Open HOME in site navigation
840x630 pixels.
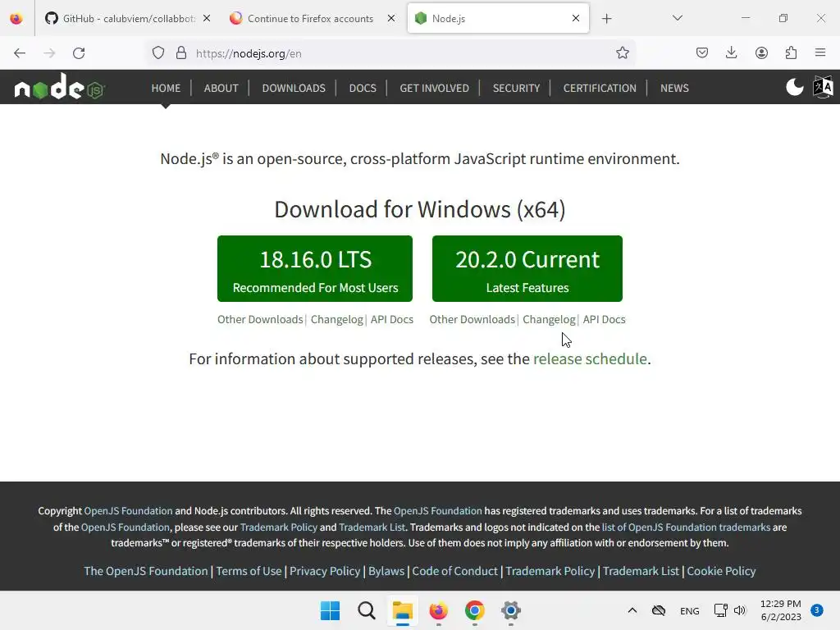[x=166, y=88]
